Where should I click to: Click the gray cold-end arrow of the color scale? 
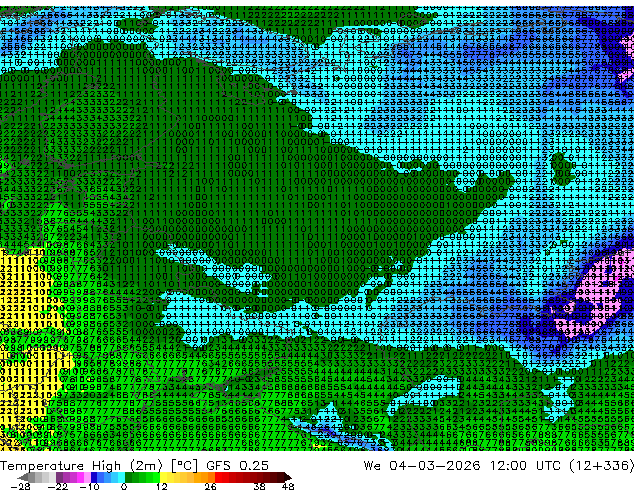[23, 477]
